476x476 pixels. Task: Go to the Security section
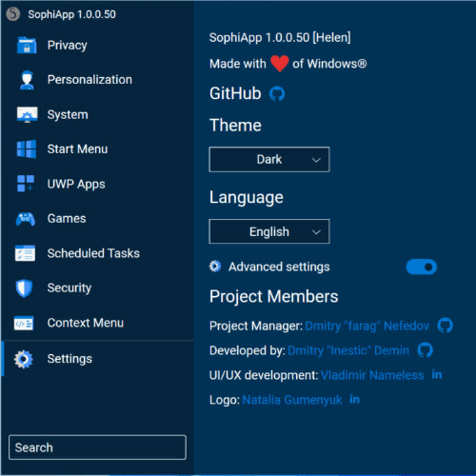pyautogui.click(x=69, y=288)
